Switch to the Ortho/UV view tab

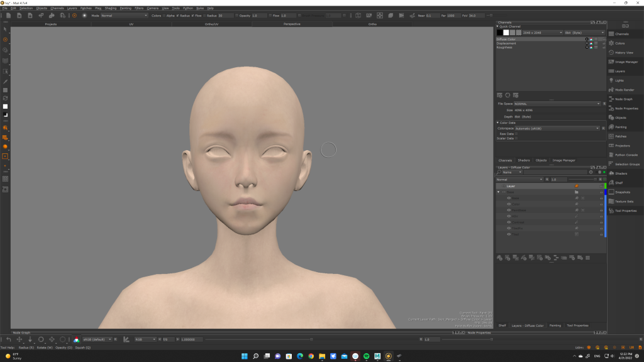point(212,24)
